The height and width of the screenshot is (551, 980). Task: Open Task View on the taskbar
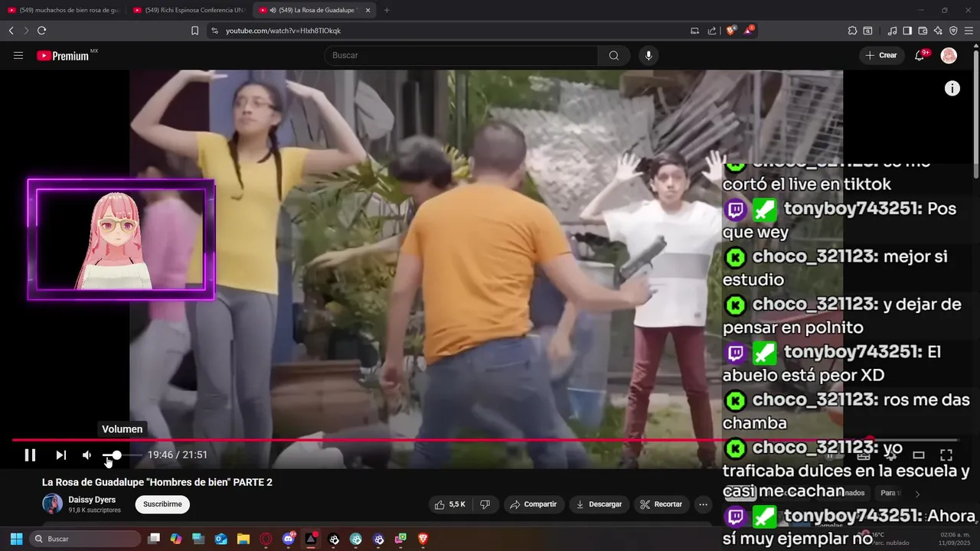(x=154, y=539)
